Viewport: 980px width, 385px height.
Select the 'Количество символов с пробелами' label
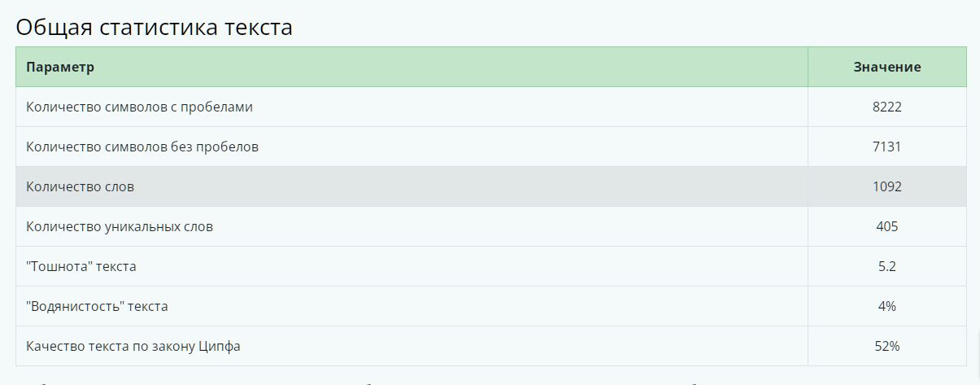coord(139,107)
